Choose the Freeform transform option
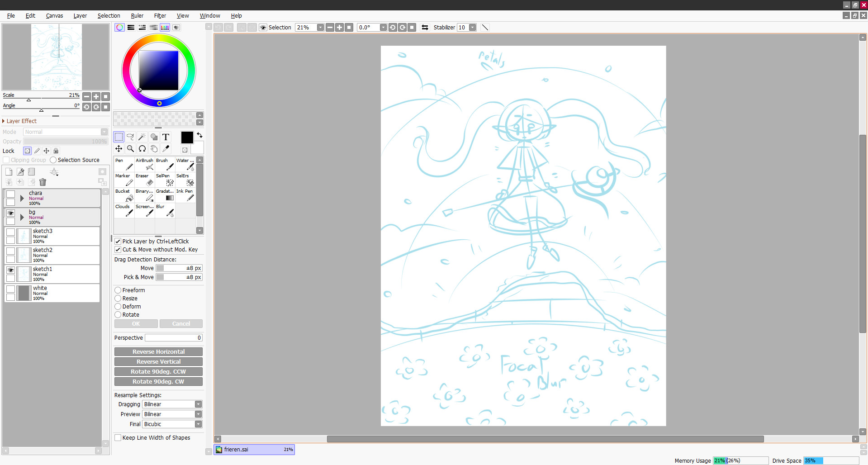 coord(118,290)
